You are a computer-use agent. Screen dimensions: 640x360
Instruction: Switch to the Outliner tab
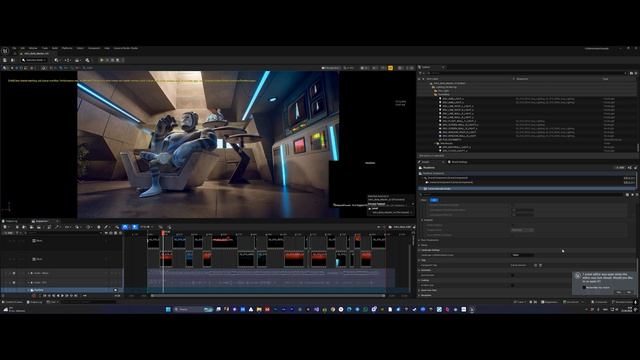427,67
